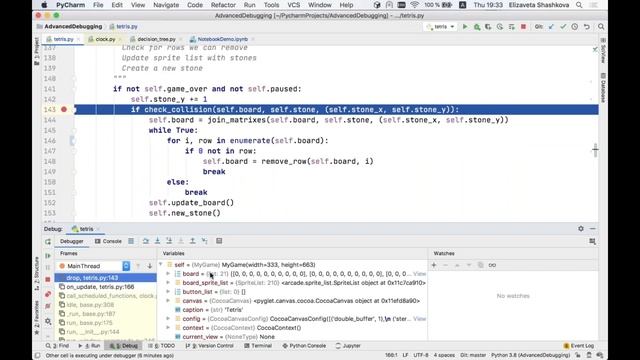View breakpoints in debug sidebar

[x=48, y=294]
